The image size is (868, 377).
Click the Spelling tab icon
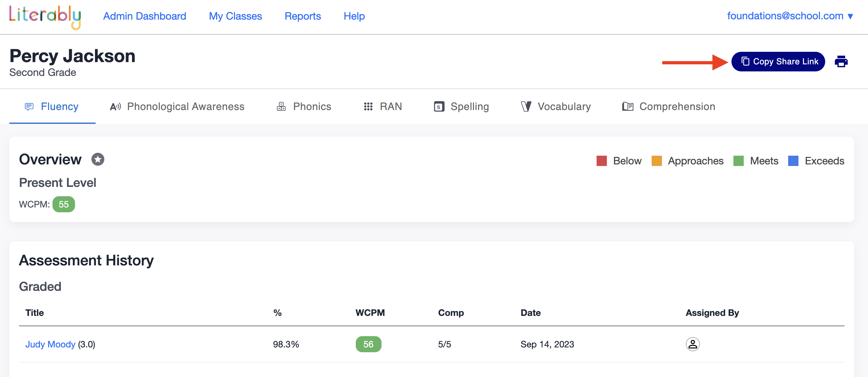click(x=439, y=107)
